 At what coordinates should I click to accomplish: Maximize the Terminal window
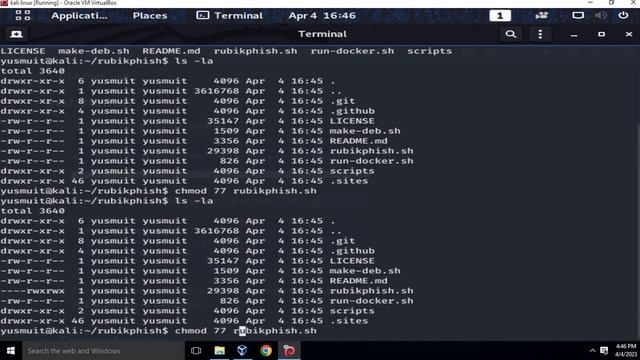[601, 34]
